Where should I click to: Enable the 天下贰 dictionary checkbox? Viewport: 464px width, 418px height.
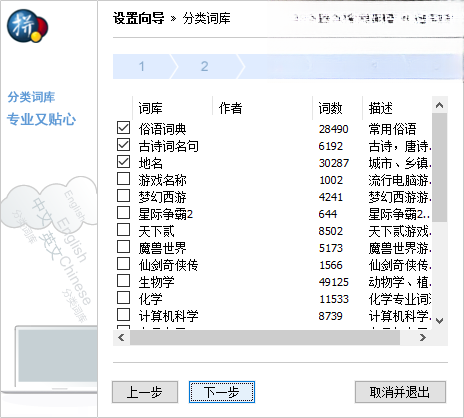123,230
